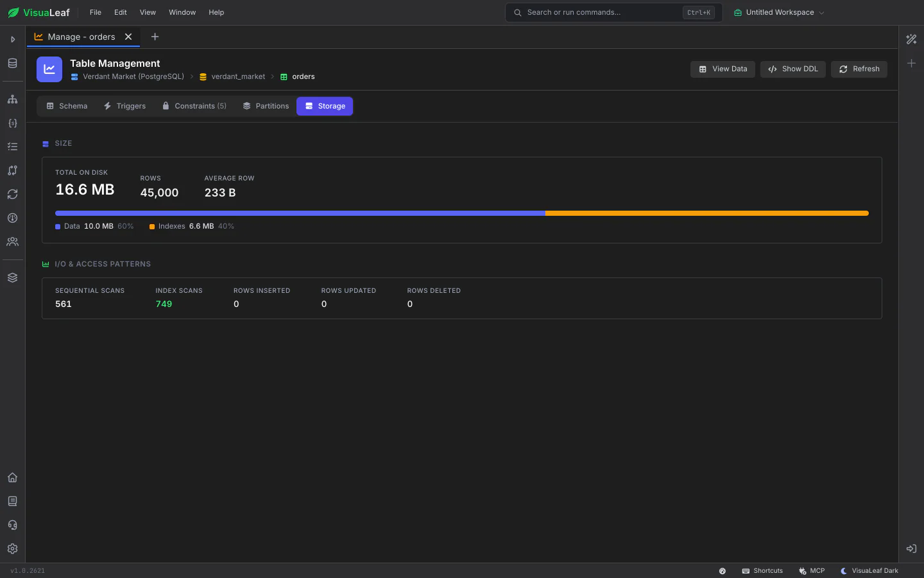Screen dimensions: 924x578
Task: Switch to the Triggers tab
Action: [x=124, y=106]
